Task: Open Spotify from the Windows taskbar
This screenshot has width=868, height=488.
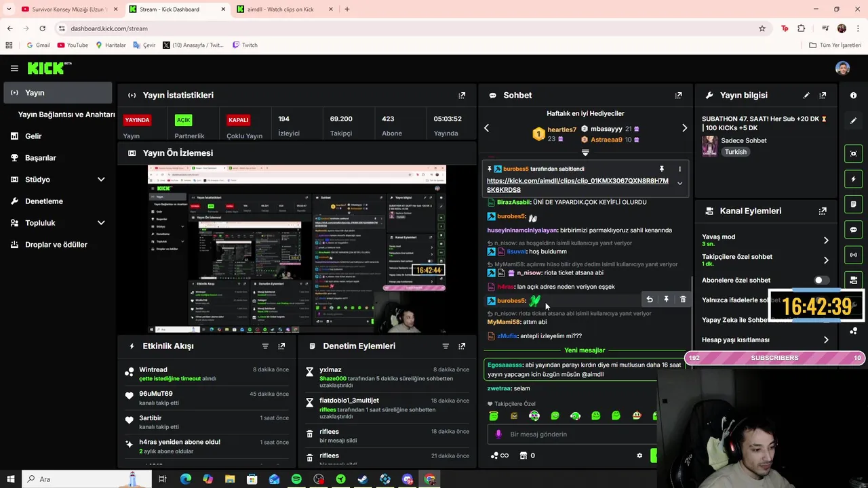Action: [x=296, y=479]
